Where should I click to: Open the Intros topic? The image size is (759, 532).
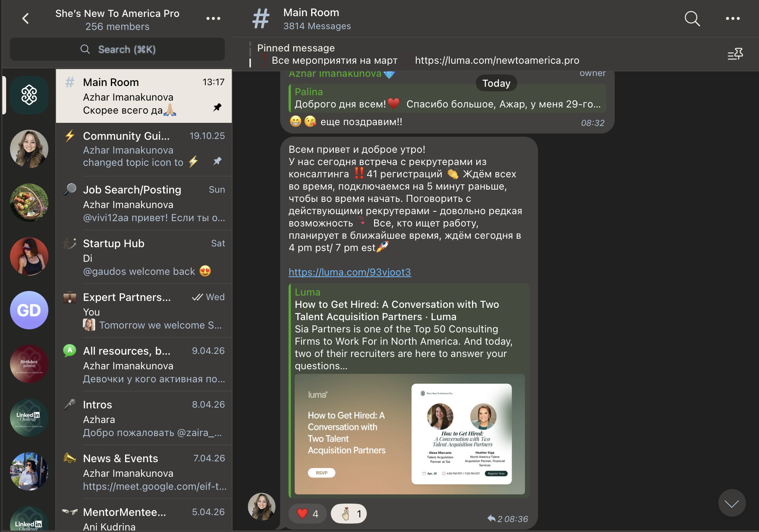pyautogui.click(x=144, y=418)
